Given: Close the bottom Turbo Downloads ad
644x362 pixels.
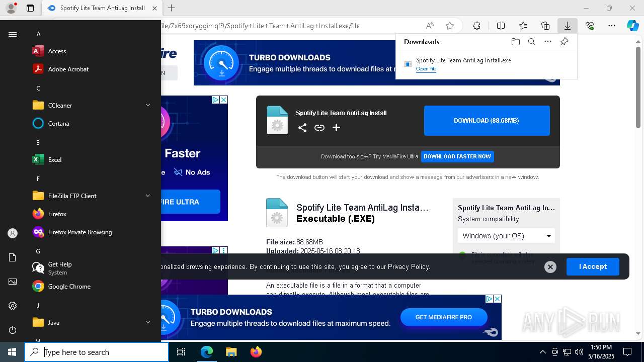Looking at the screenshot, I should click(497, 299).
